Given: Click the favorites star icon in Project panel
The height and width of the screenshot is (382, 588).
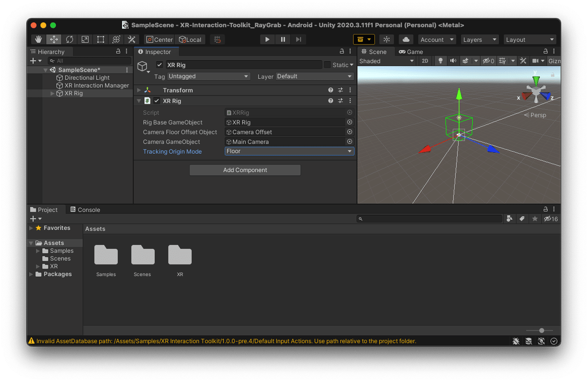Looking at the screenshot, I should (x=535, y=219).
